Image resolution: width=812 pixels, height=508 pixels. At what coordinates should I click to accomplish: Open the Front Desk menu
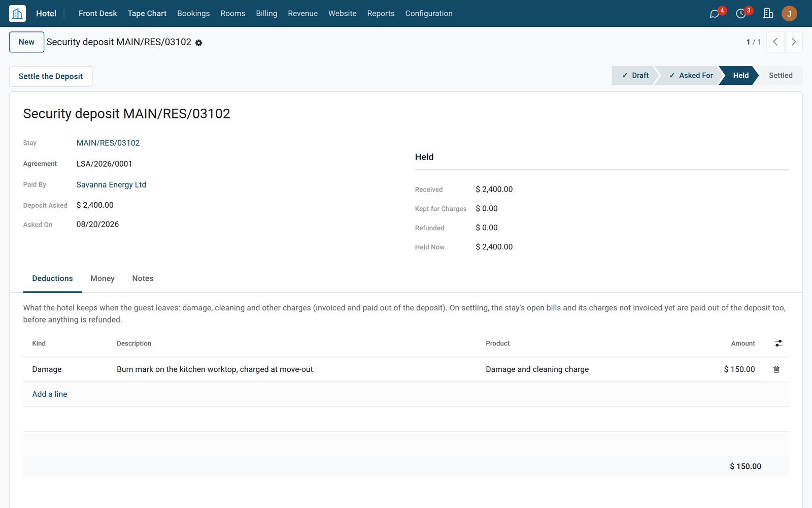tap(97, 14)
